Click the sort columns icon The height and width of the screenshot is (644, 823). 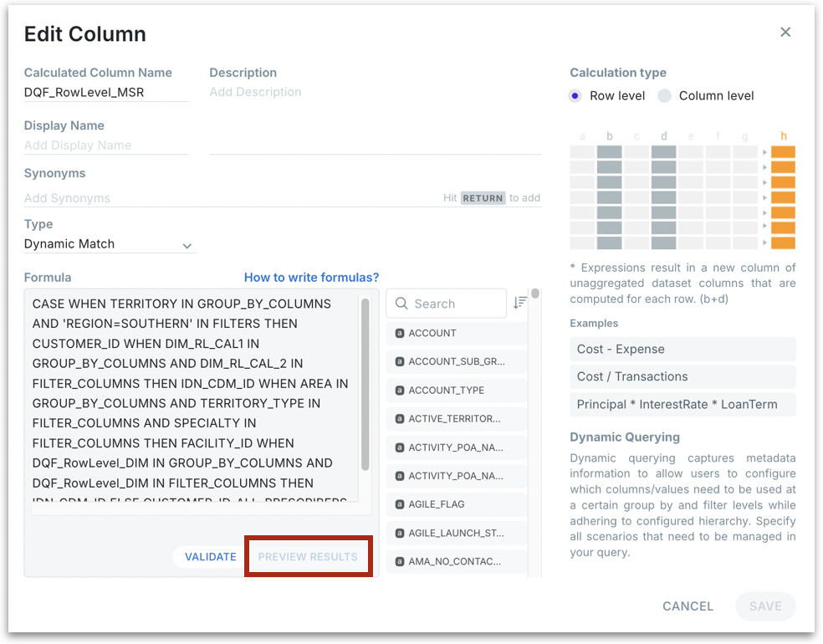pos(520,303)
